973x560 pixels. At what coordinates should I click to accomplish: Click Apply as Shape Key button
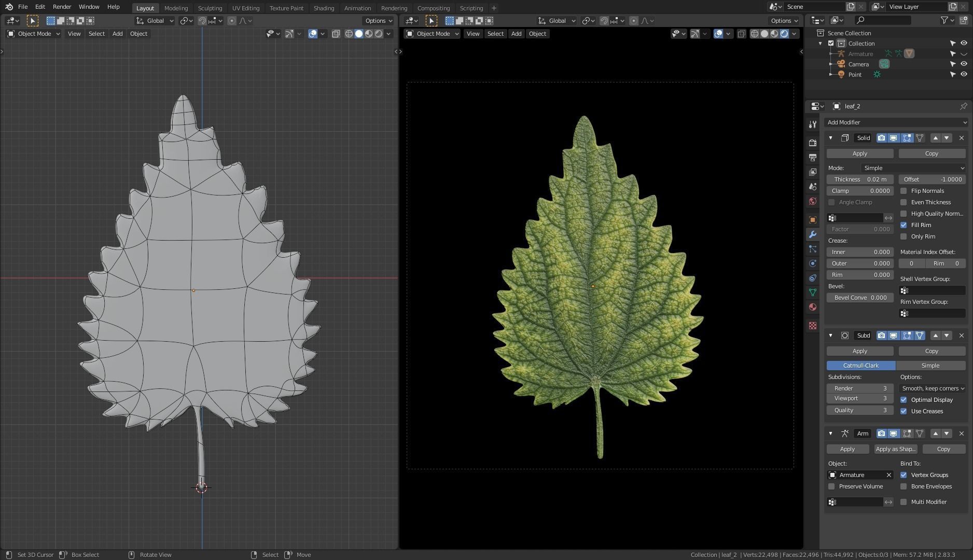click(x=896, y=449)
